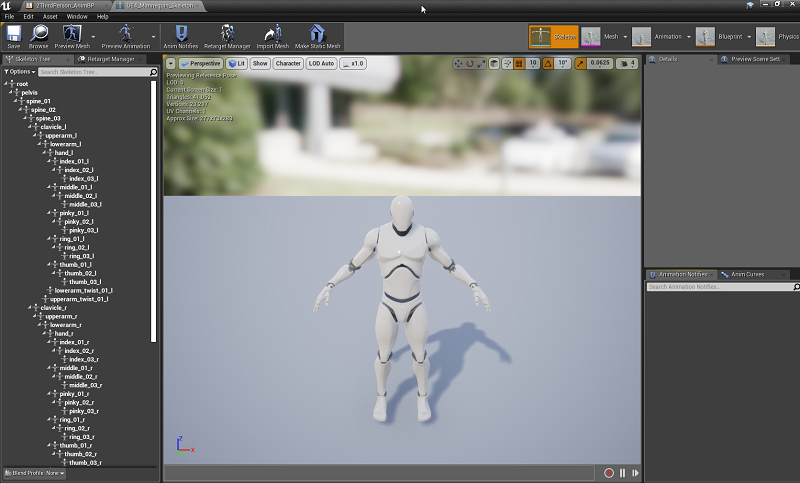
Task: Toggle surface snapping icon
Action: pyautogui.click(x=507, y=64)
